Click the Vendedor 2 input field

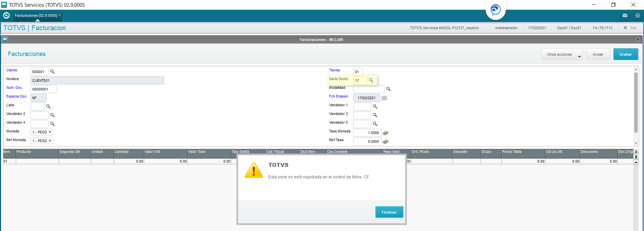coord(40,115)
